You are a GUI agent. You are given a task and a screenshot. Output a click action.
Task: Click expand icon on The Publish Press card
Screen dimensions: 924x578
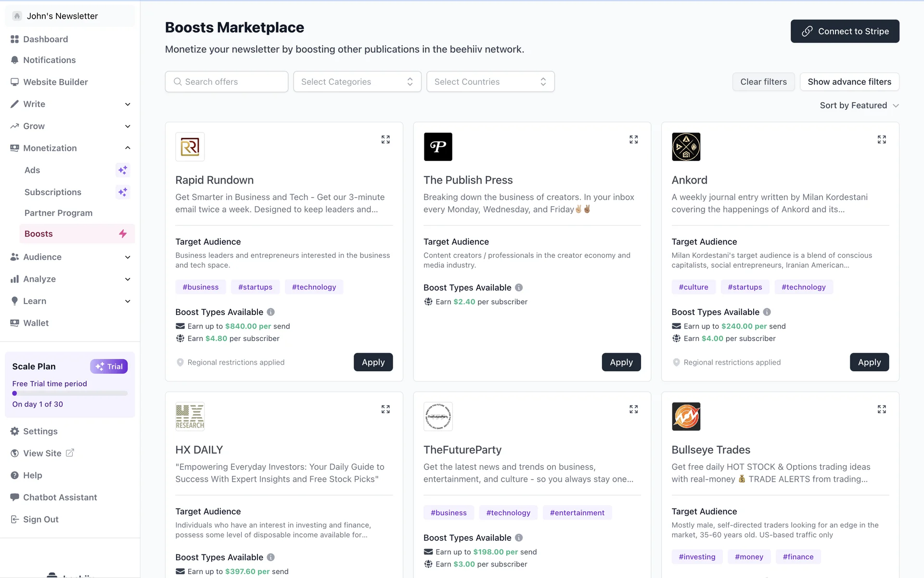coord(633,140)
